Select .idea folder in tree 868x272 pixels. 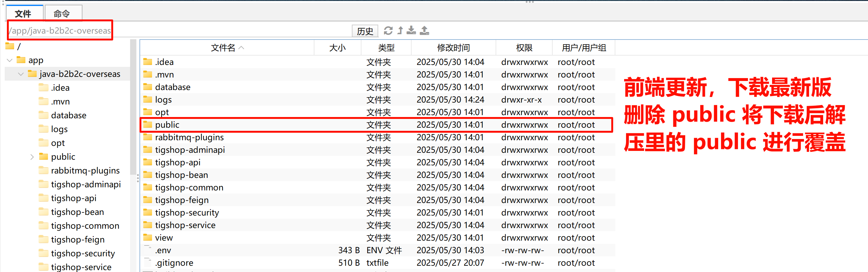click(x=54, y=88)
